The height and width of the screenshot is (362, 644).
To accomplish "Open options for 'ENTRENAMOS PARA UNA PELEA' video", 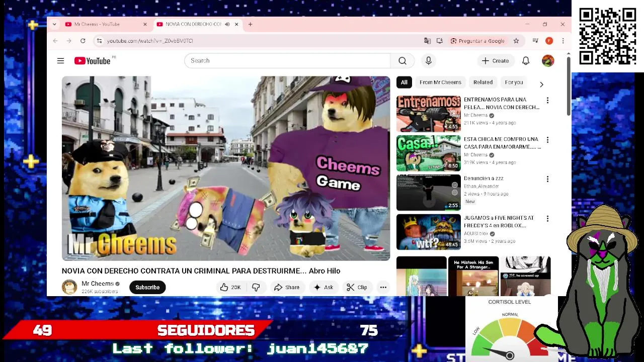I will point(547,101).
